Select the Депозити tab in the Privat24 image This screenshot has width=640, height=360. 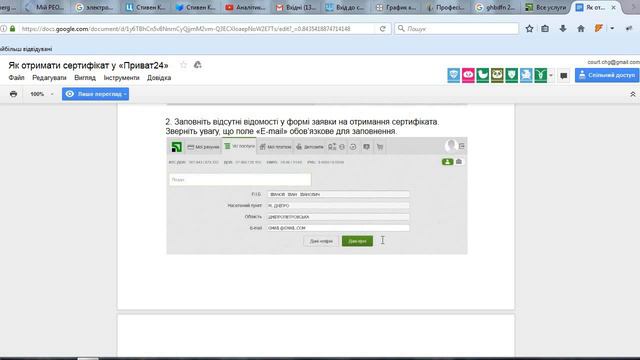pyautogui.click(x=310, y=147)
